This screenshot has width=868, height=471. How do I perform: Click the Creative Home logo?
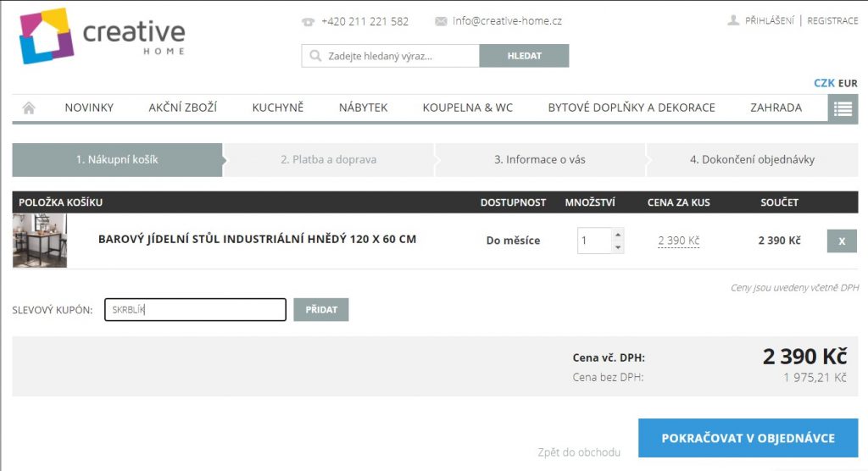click(102, 36)
